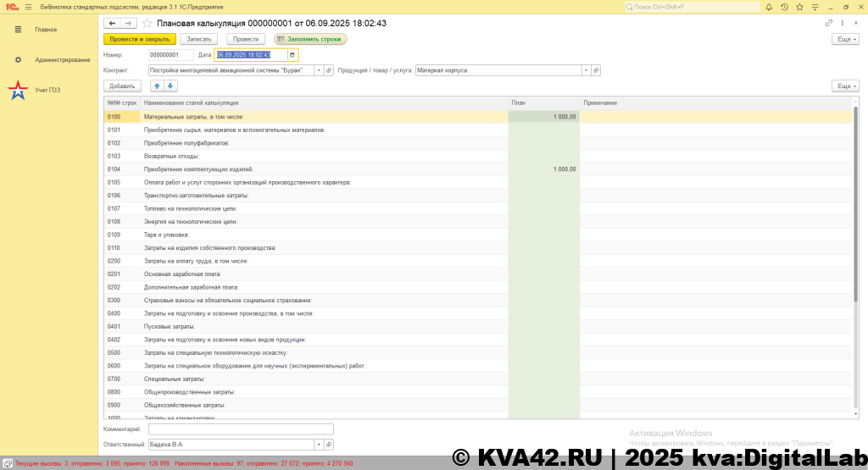Viewport: 868px width, 470px height.
Task: Open the calendar picker in date field
Action: tap(292, 55)
